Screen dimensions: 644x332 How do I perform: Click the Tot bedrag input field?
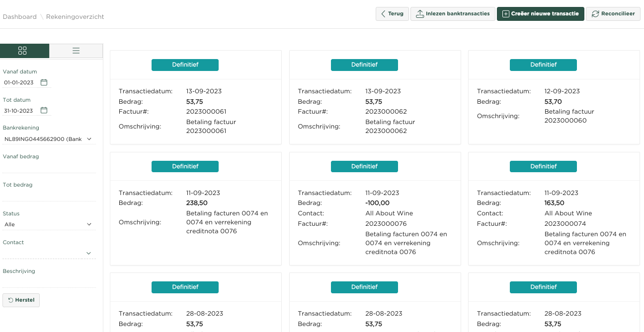pyautogui.click(x=48, y=196)
